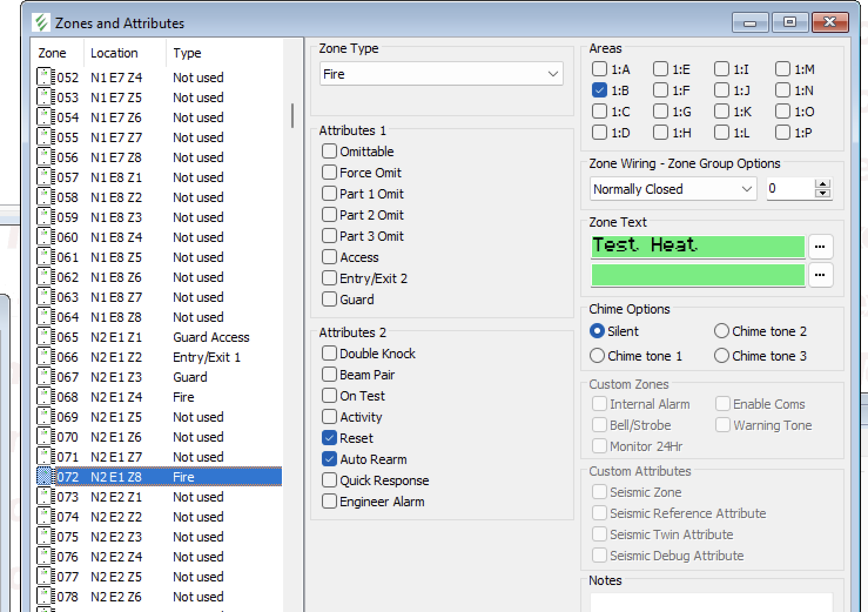This screenshot has width=868, height=612.
Task: Click the zone icon for zone 067
Action: [45, 376]
